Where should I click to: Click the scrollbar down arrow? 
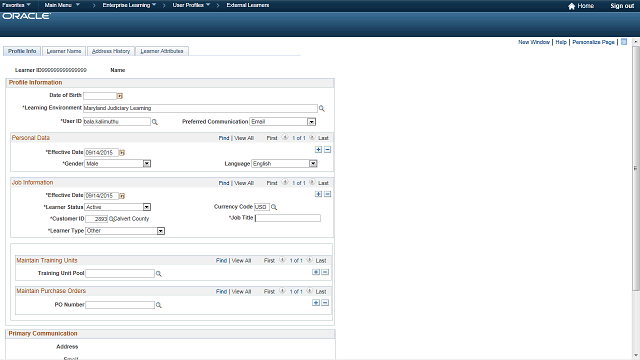[x=635, y=356]
